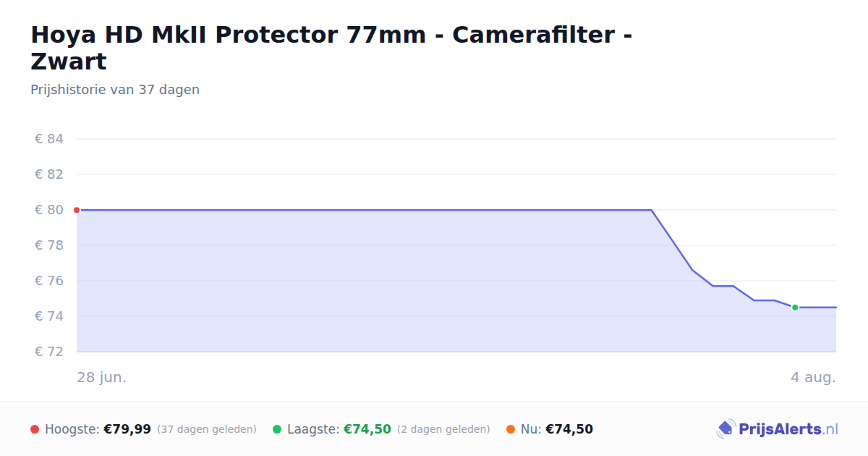The width and height of the screenshot is (868, 456).
Task: Click the 37 dagen geleden note
Action: pos(207,429)
